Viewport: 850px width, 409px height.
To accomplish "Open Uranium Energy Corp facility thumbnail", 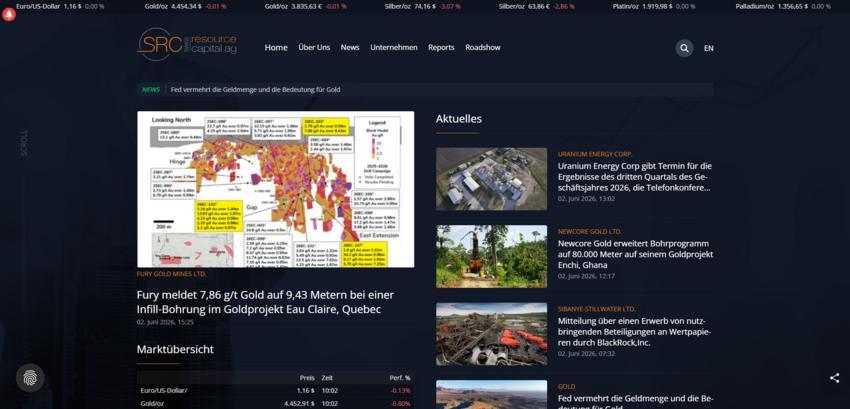I will coord(491,179).
